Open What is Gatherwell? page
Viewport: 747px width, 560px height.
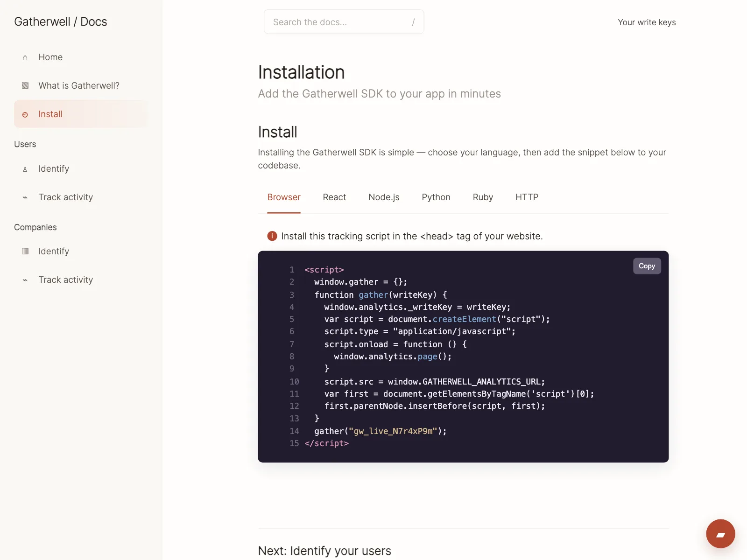tap(80, 86)
